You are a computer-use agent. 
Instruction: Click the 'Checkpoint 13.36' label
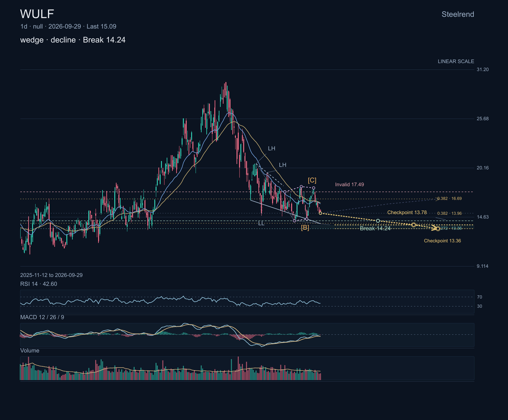pyautogui.click(x=442, y=241)
